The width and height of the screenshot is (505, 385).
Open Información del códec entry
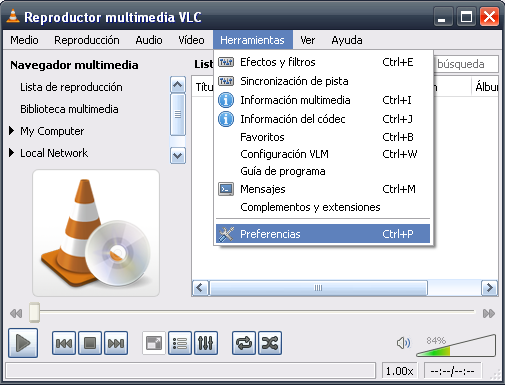click(x=323, y=119)
